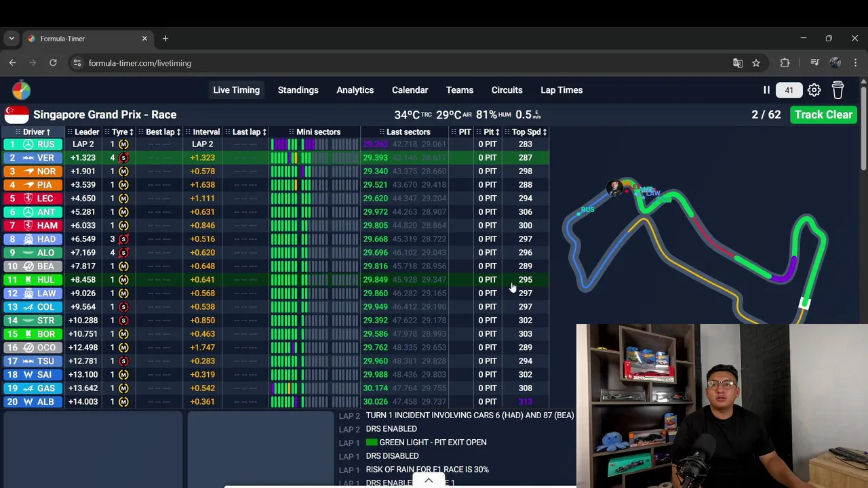868x488 pixels.
Task: Open the settings gear icon
Action: point(814,90)
